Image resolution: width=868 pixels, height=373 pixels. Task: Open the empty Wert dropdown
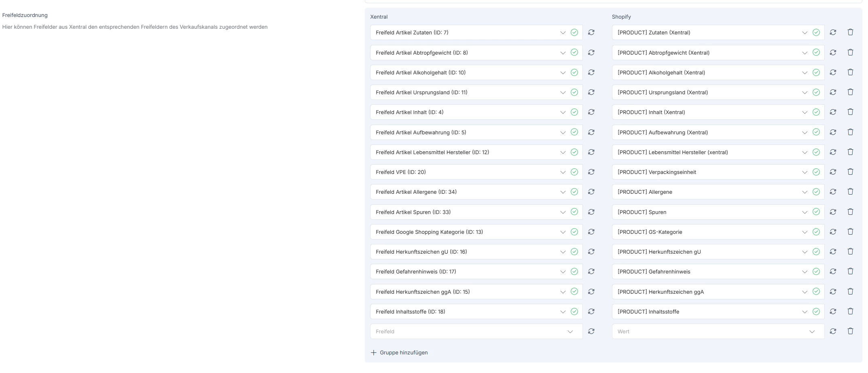(812, 332)
